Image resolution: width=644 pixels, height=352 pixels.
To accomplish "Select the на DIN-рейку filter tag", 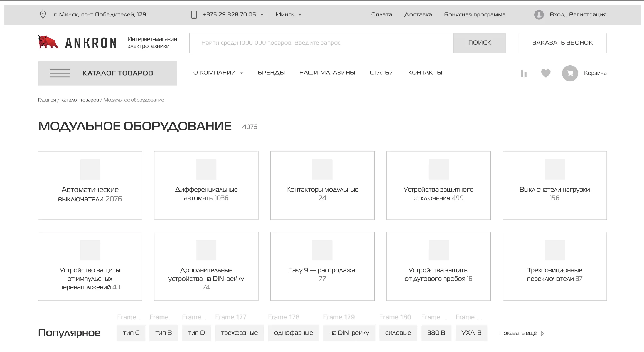I will (x=349, y=333).
